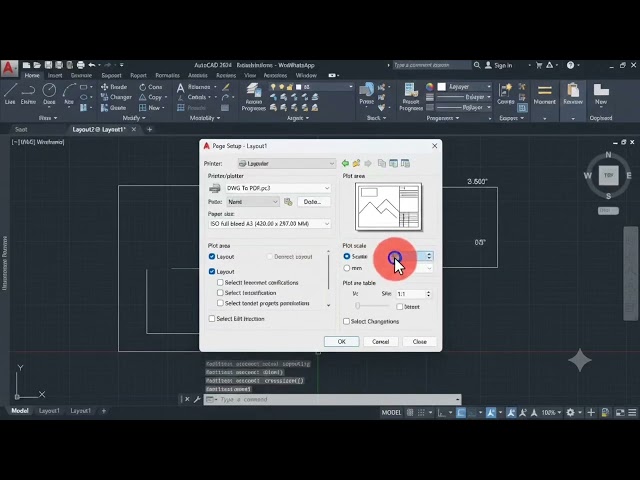Click the color wheel icon in properties
Image resolution: width=640 pixels, height=480 pixels.
430,87
